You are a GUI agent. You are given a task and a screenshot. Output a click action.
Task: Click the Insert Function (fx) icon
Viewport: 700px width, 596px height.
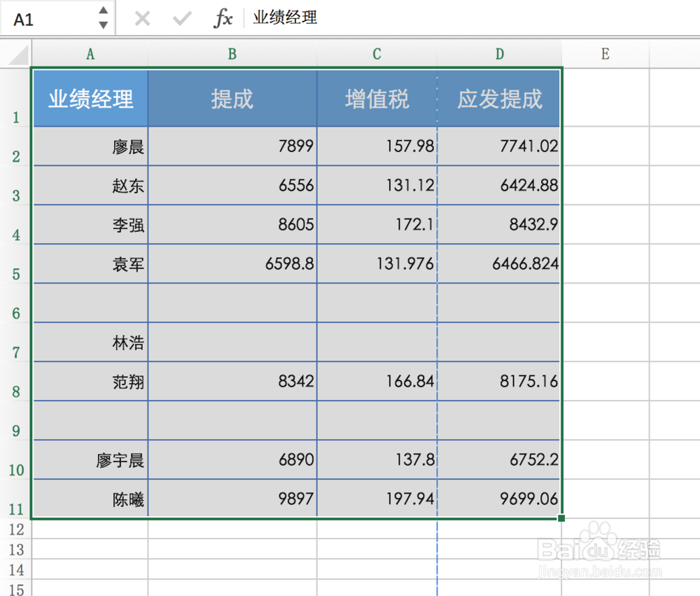click(x=223, y=18)
